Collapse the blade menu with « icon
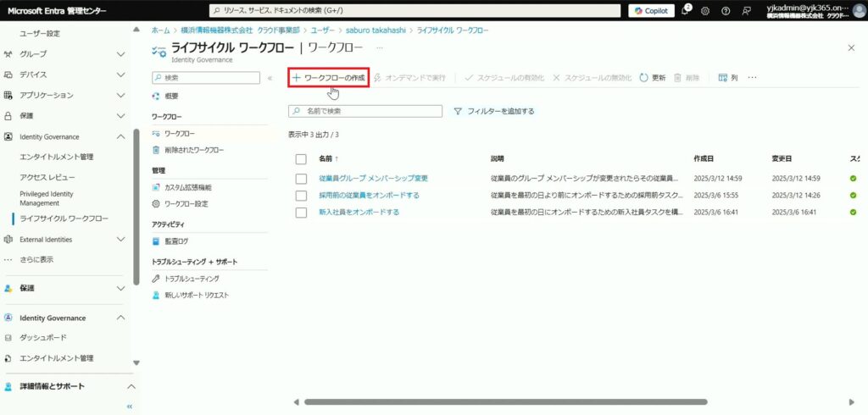Screen dimensions: 868x415 pyautogui.click(x=270, y=78)
